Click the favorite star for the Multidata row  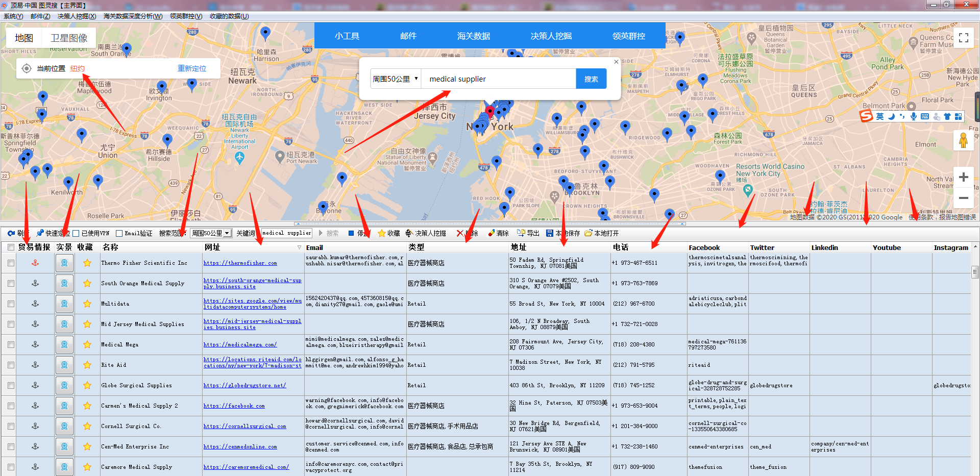point(87,304)
